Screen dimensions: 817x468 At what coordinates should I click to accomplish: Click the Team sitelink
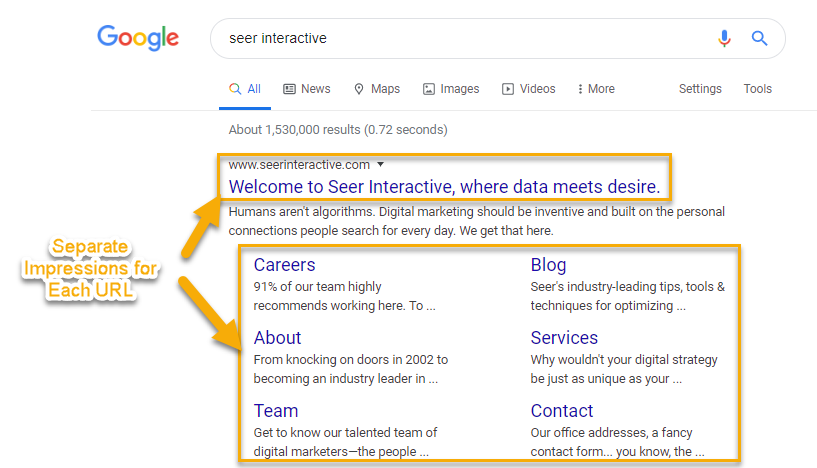click(x=276, y=411)
